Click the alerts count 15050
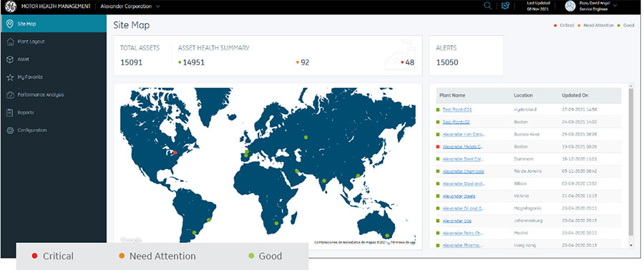644x273 pixels. coord(447,62)
